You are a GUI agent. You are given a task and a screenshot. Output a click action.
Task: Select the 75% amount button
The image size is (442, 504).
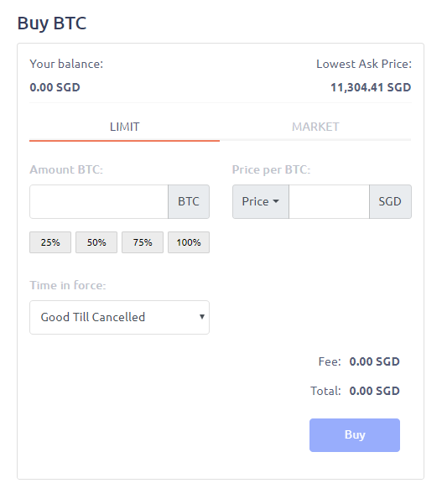[x=143, y=242]
